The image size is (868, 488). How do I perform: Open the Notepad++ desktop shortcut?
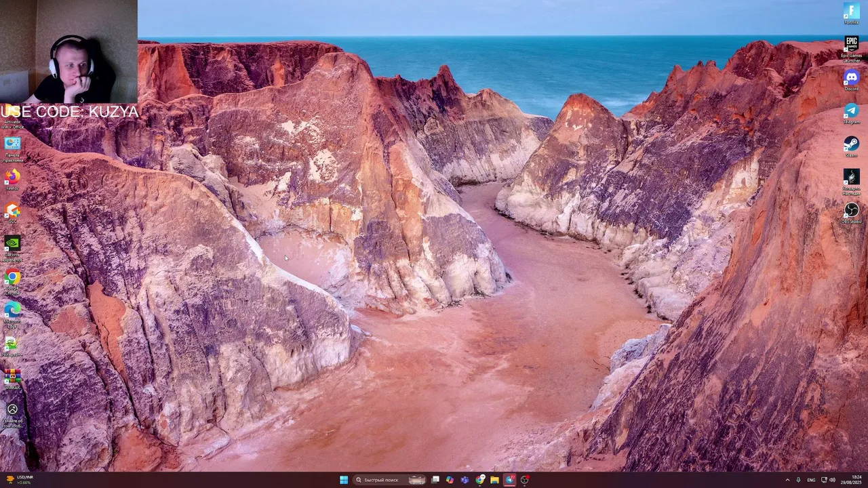point(12,346)
